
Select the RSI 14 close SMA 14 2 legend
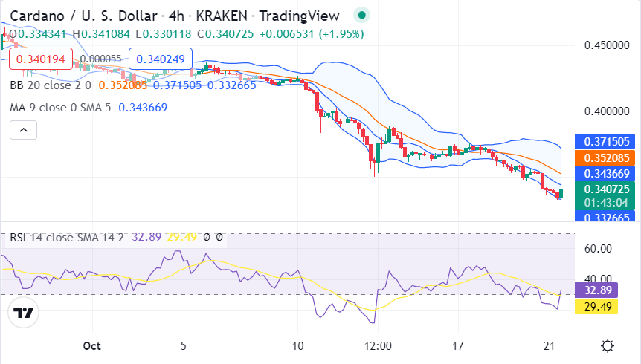coord(67,238)
